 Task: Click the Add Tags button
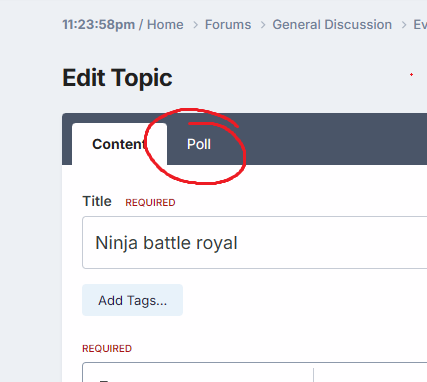point(132,300)
